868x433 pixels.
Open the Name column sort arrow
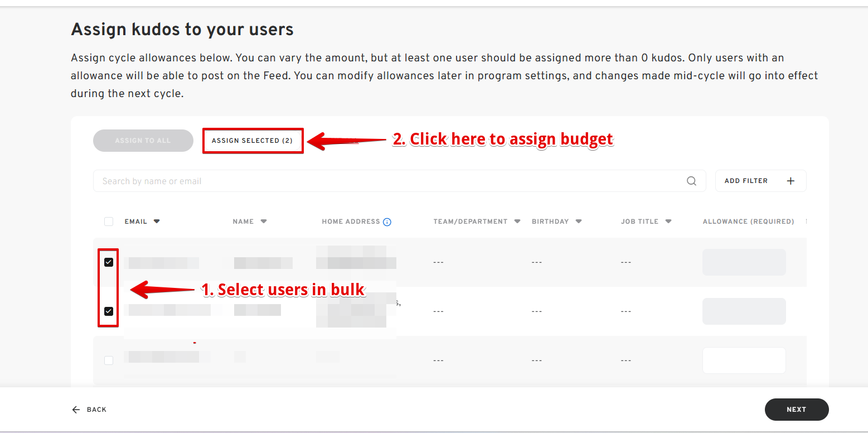[x=264, y=222]
